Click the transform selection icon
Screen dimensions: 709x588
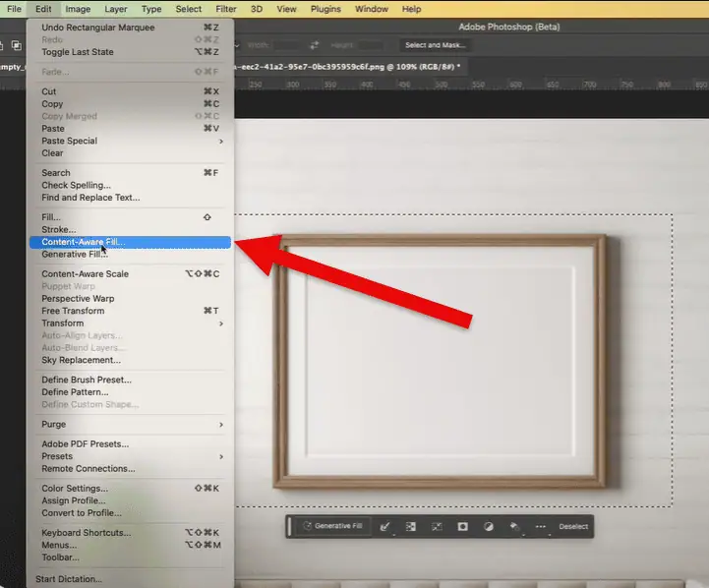coord(437,526)
